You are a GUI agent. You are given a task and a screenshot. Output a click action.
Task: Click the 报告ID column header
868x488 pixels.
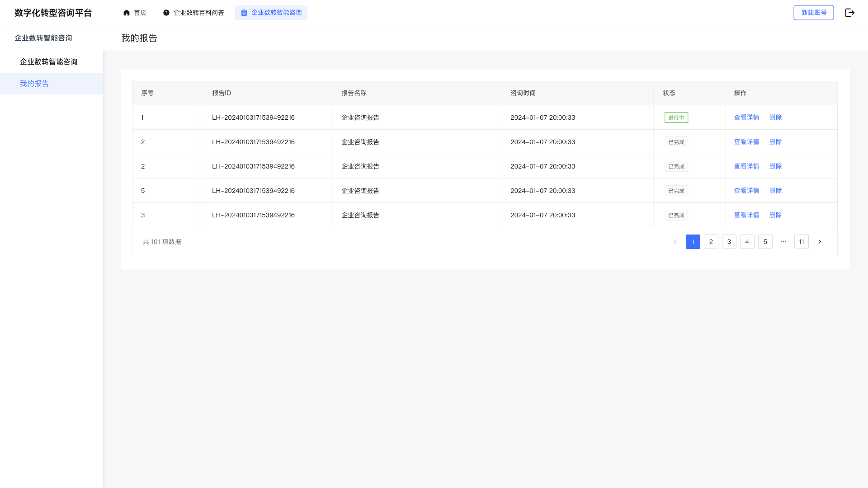click(x=222, y=93)
